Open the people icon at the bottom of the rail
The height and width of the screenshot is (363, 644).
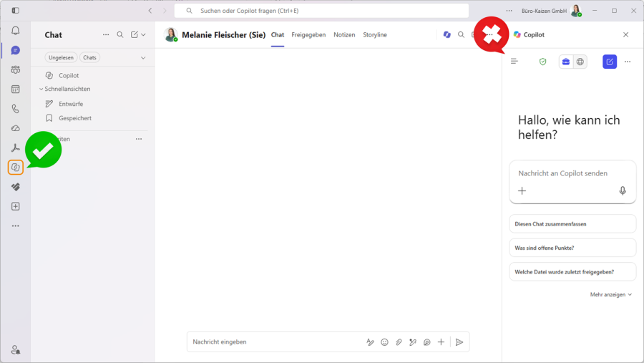pyautogui.click(x=15, y=350)
